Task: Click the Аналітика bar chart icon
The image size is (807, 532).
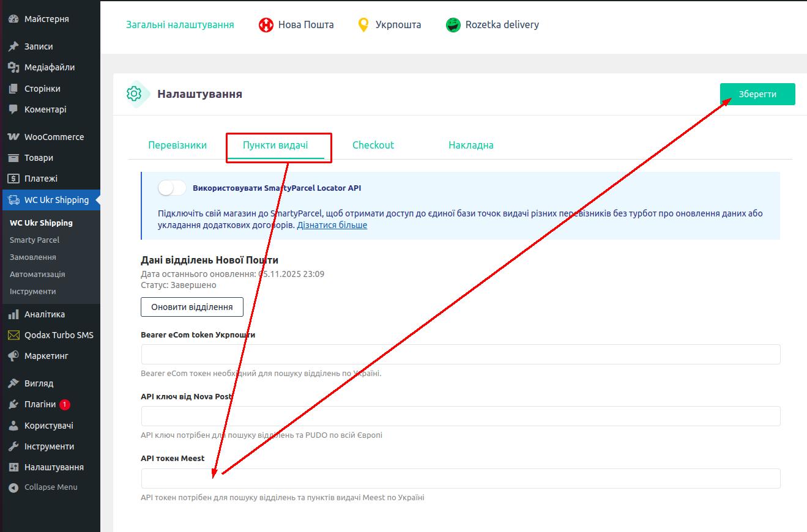Action: (x=13, y=314)
